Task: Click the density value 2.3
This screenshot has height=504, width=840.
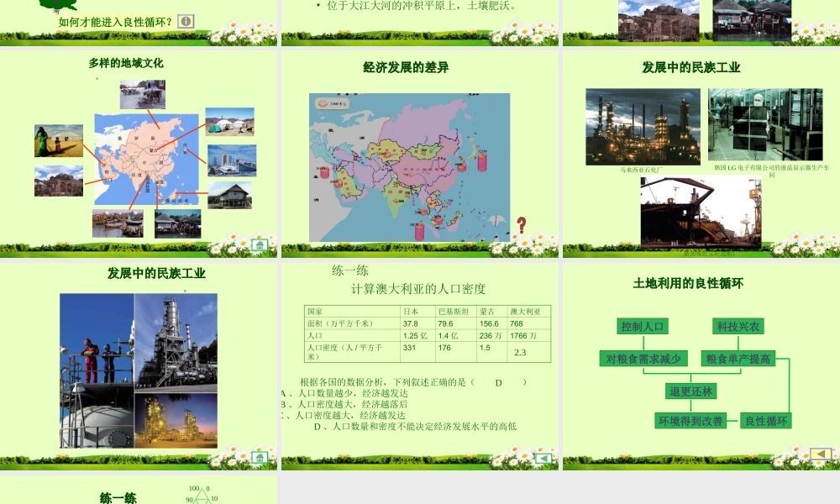Action: pos(520,353)
